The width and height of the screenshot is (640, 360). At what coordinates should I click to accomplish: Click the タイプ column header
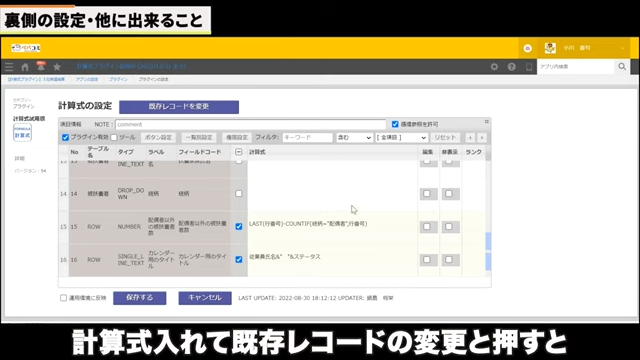[x=125, y=152]
